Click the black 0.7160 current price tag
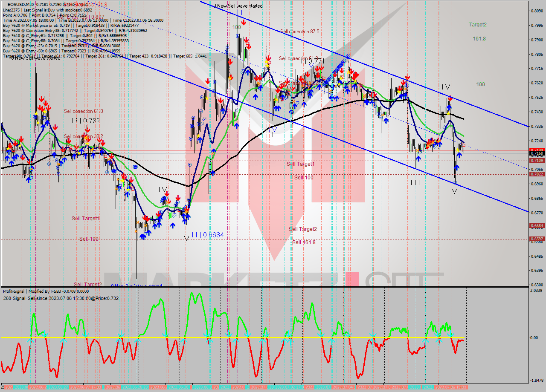Image resolution: width=546 pixels, height=392 pixels. click(x=537, y=153)
